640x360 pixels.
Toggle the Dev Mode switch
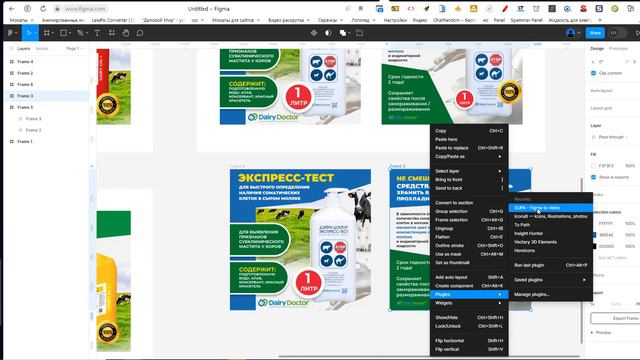coord(617,33)
